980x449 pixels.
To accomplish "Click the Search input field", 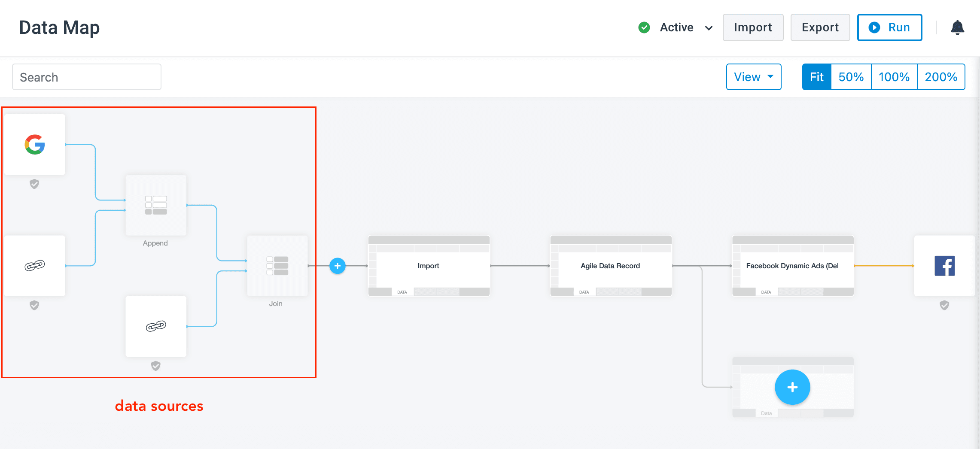I will 87,77.
